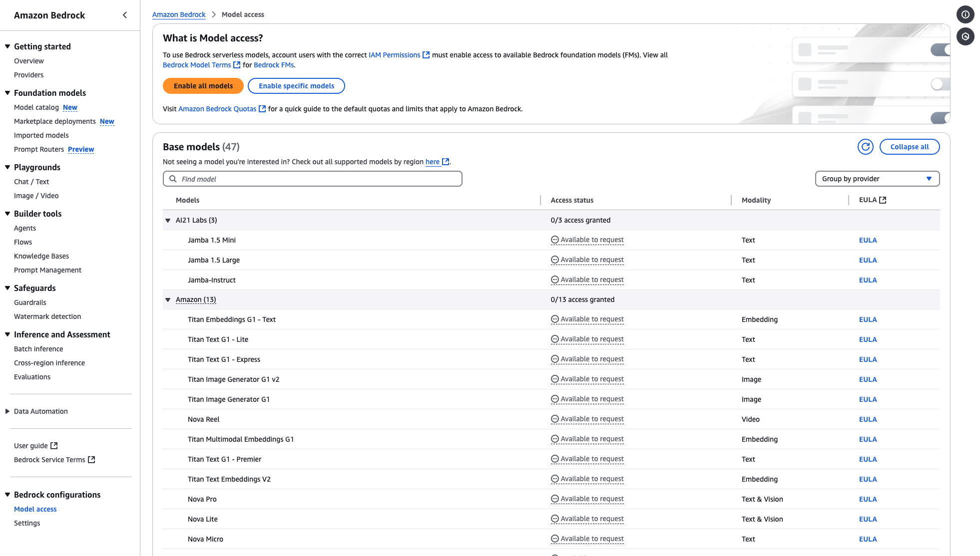Collapse the Playgrounds section
Viewport: 980px width, 556px height.
[x=7, y=167]
